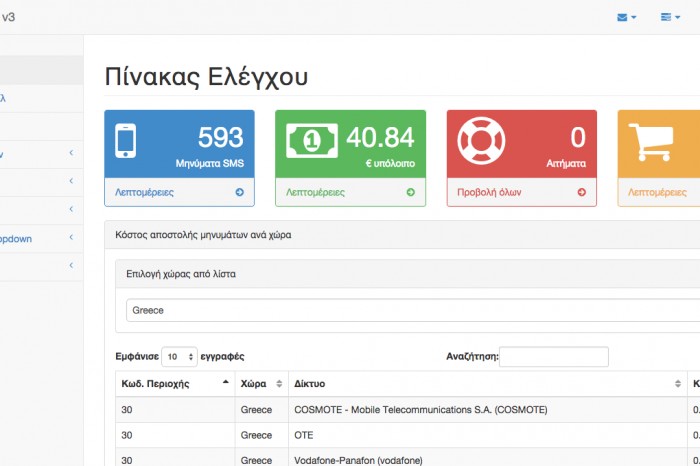Select the COSMOTE network row text
Screen dimensions: 700x466
click(x=421, y=410)
